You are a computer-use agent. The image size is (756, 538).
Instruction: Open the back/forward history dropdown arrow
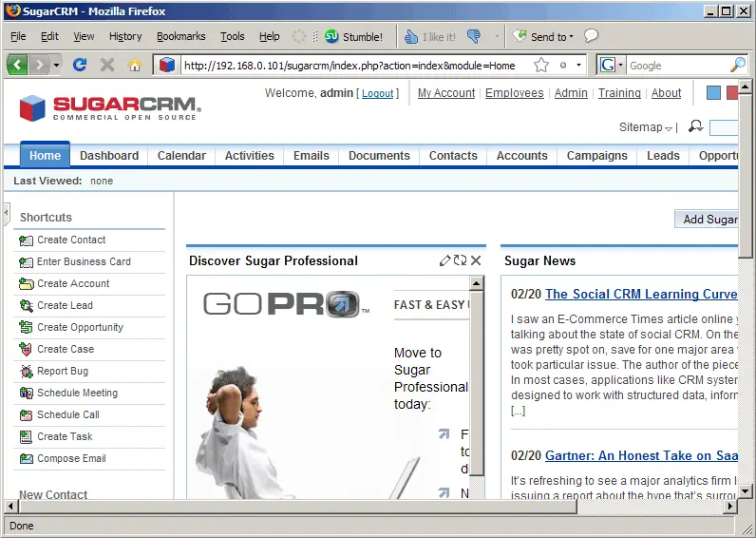coord(56,65)
